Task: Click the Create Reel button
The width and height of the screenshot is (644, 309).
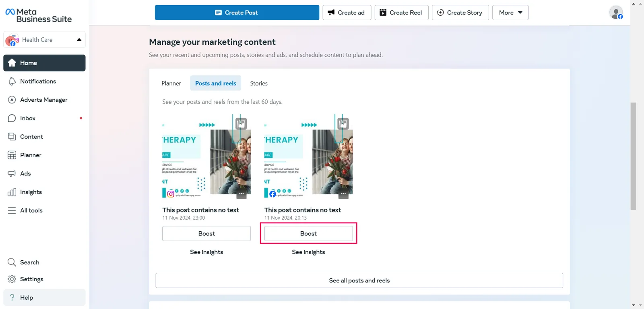Action: pyautogui.click(x=401, y=12)
